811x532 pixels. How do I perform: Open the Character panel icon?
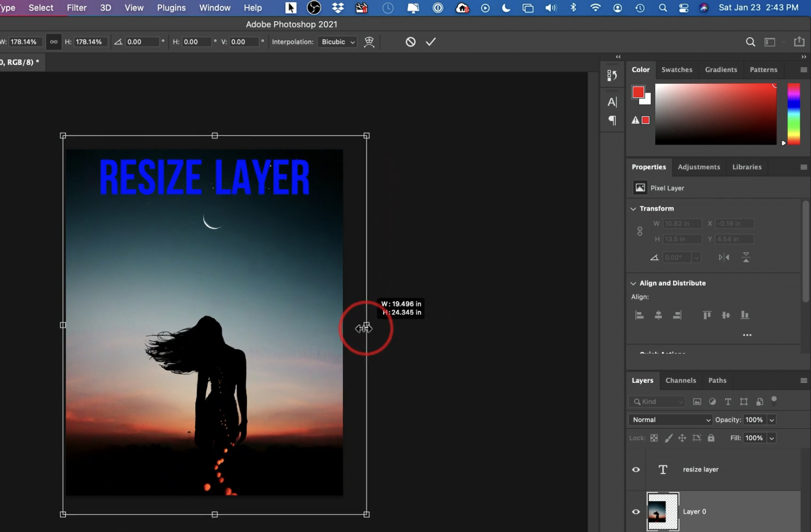click(612, 102)
